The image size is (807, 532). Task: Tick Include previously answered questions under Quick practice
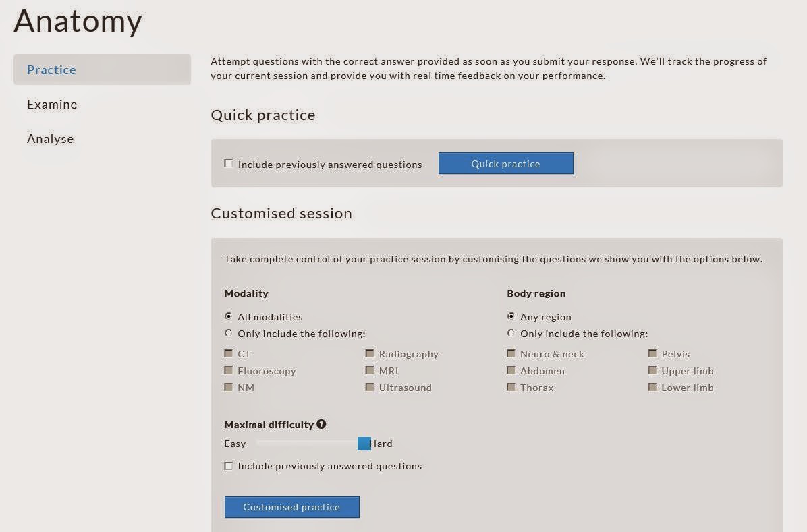pos(229,164)
